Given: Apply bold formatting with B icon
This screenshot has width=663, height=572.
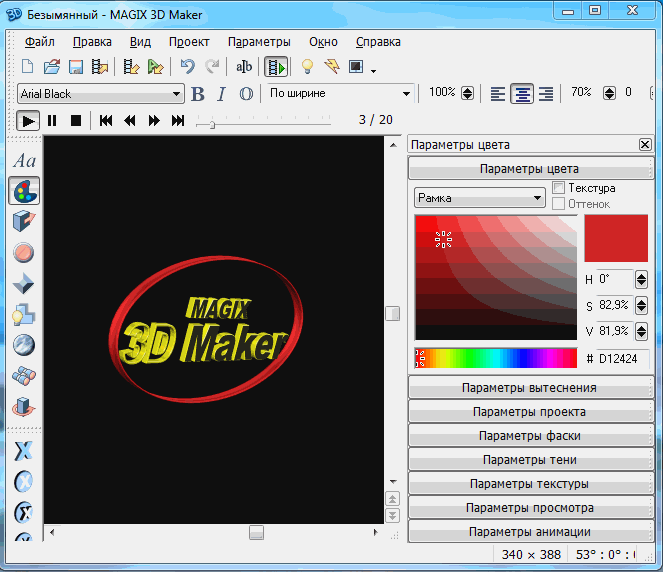Looking at the screenshot, I should pyautogui.click(x=197, y=94).
